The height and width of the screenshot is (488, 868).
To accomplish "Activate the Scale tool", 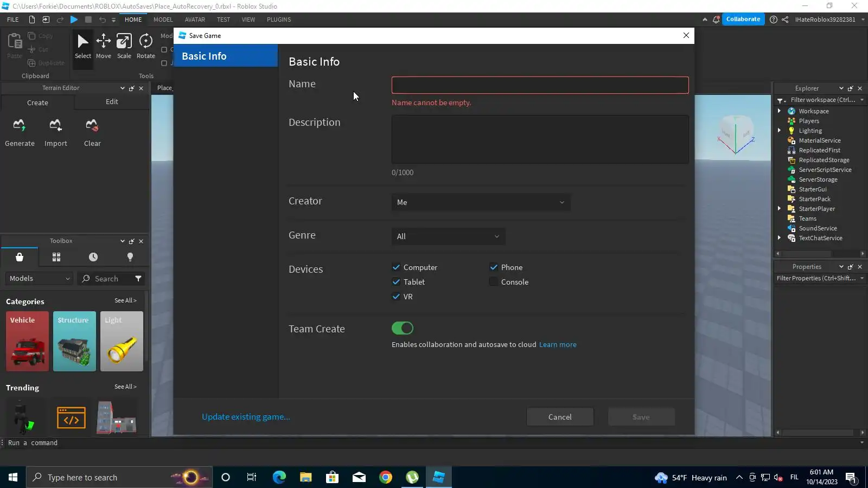I will click(124, 46).
